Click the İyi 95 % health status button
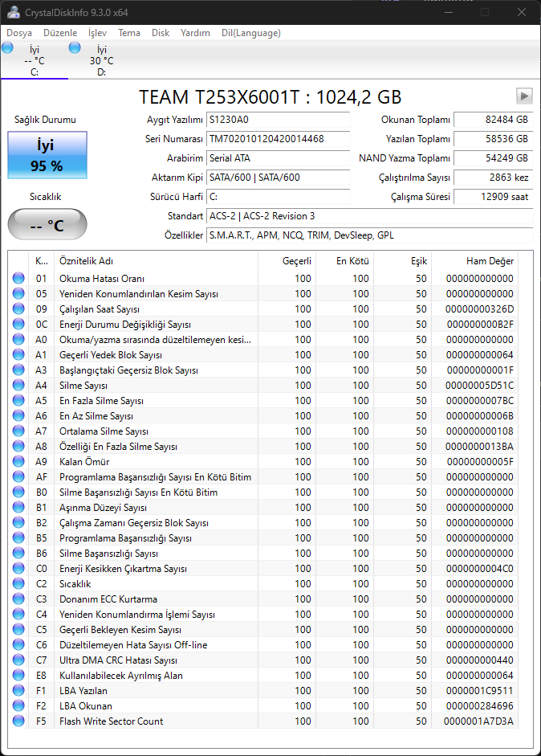The height and width of the screenshot is (756, 541). [x=47, y=155]
